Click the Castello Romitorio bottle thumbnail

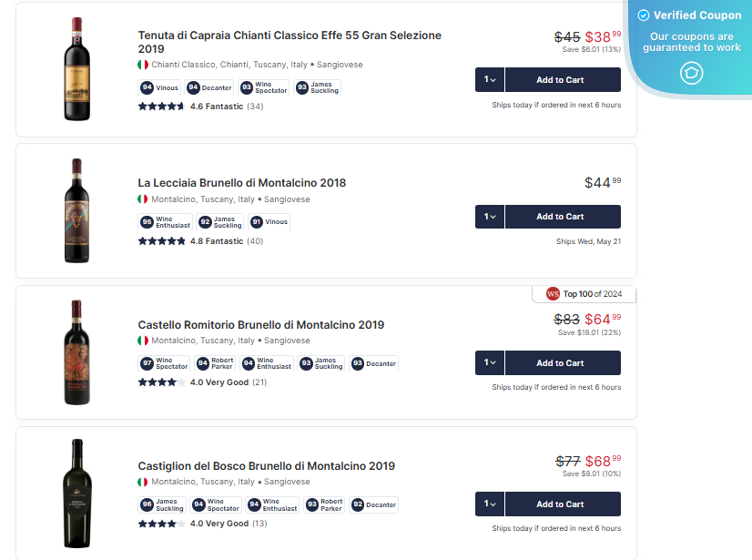[76, 351]
